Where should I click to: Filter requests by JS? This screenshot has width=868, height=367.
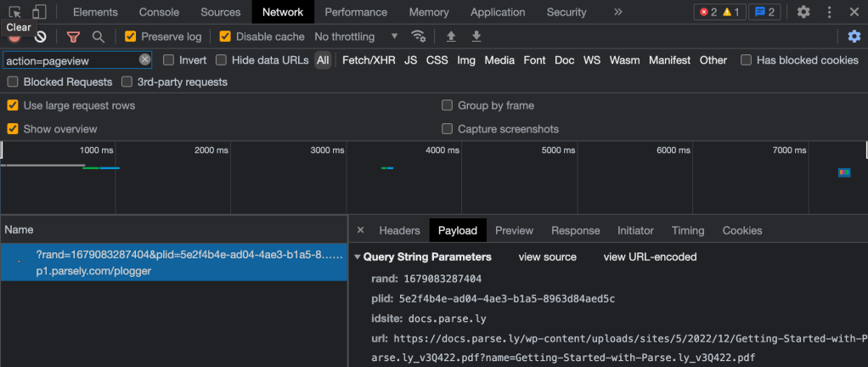tap(411, 59)
